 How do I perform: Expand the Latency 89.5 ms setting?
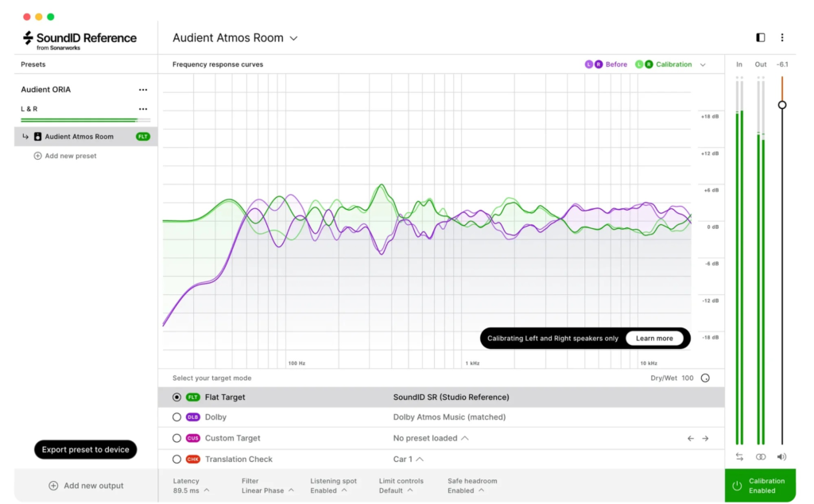pos(191,486)
